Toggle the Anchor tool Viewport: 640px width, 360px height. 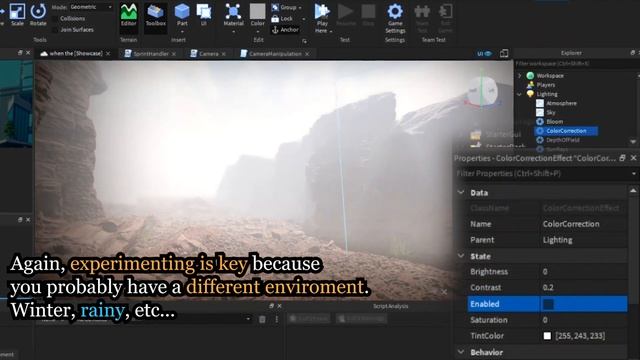(x=285, y=29)
